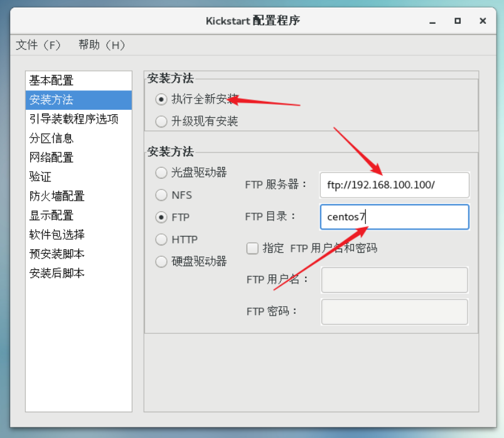Click the FTP 用户名 input field
The height and width of the screenshot is (438, 504).
tap(394, 280)
